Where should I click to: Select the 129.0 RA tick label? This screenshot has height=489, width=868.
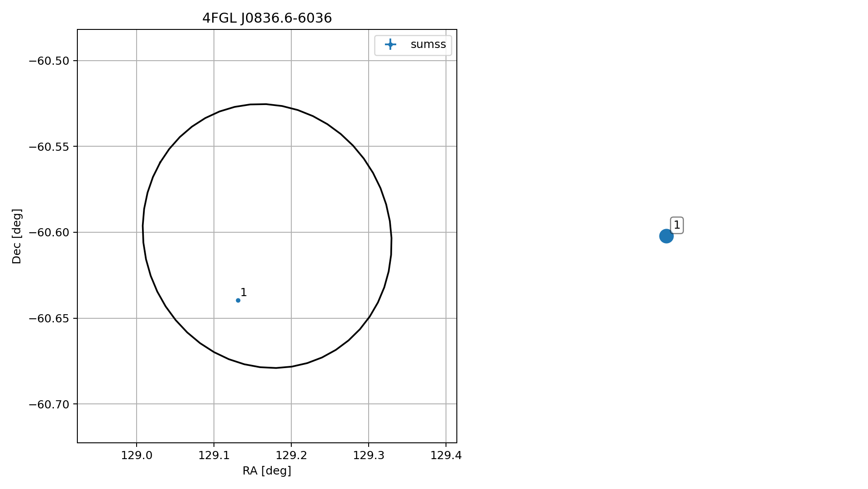coord(137,455)
